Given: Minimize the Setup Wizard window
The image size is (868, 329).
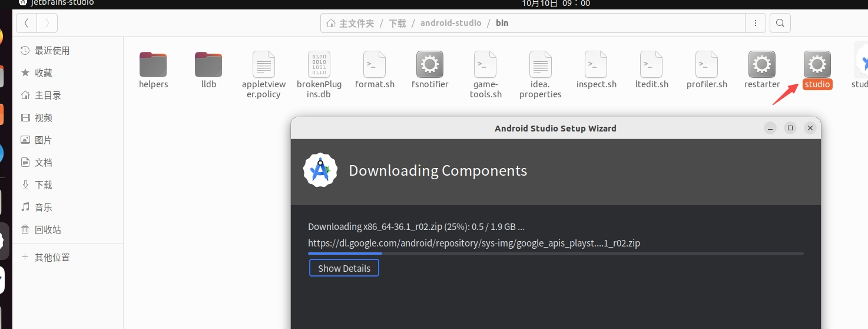Looking at the screenshot, I should (x=770, y=128).
